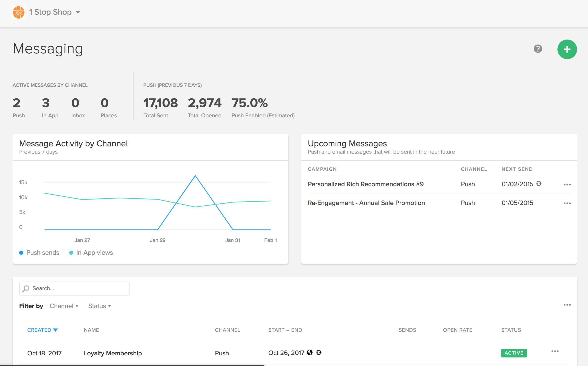Toggle In-App views series in chart legend
This screenshot has height=366, width=588.
pyautogui.click(x=91, y=252)
